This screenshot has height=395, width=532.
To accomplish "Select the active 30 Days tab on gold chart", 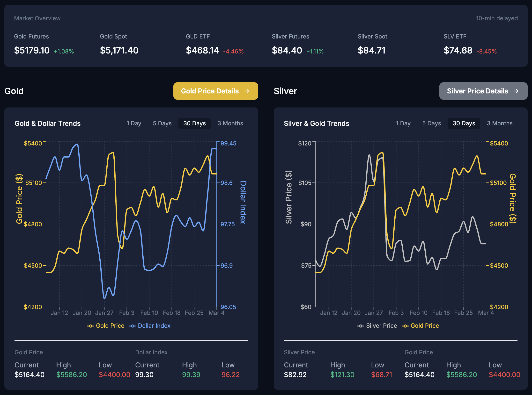I will coord(194,123).
